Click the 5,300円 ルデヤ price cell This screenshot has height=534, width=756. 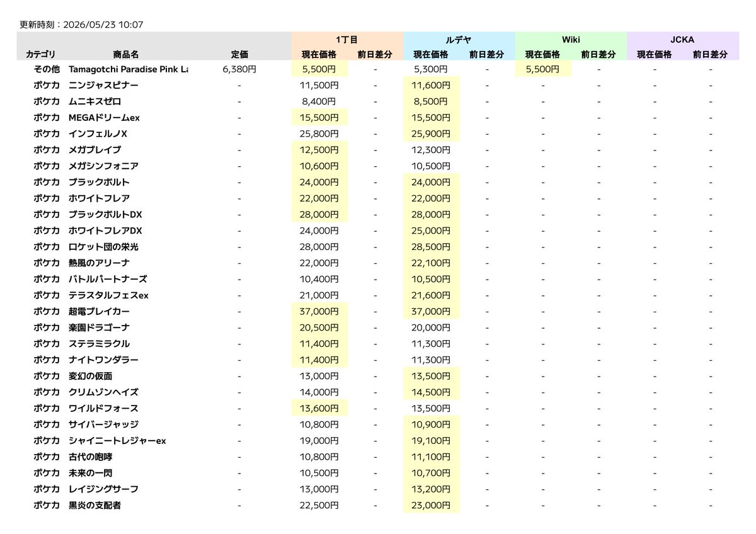432,69
